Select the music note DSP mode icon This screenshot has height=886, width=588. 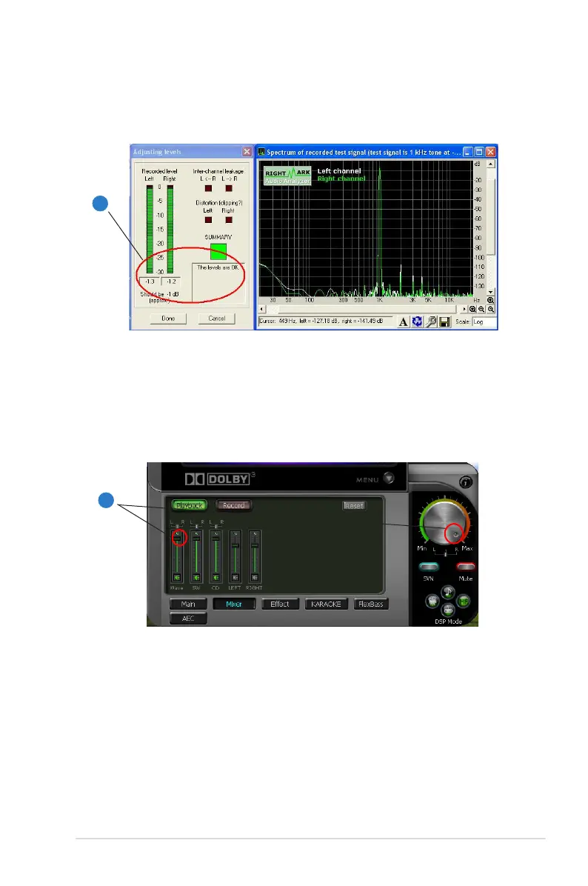(448, 592)
